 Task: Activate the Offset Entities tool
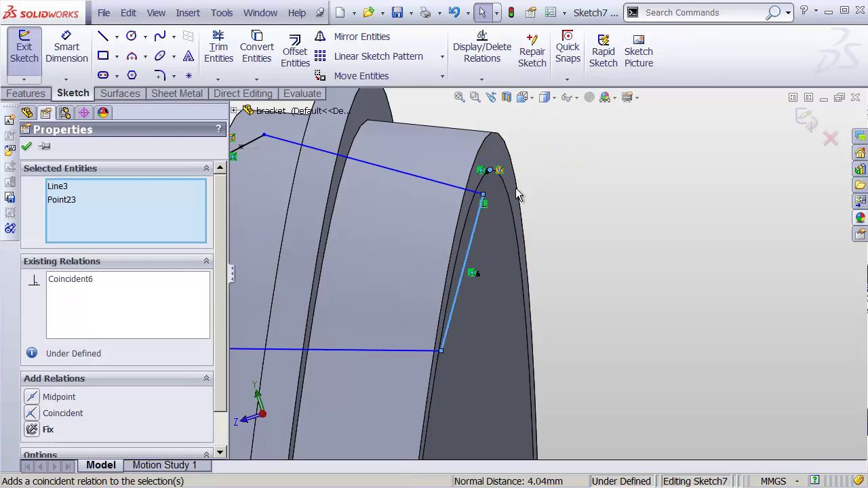(295, 52)
